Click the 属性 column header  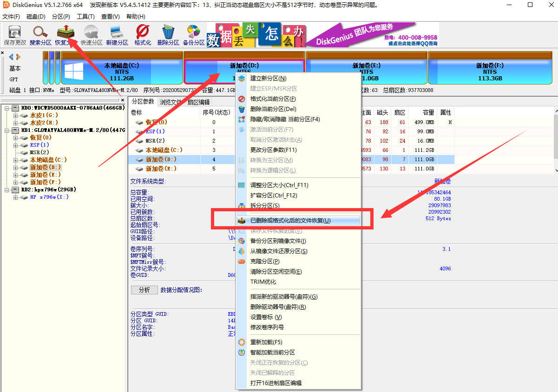(x=446, y=112)
